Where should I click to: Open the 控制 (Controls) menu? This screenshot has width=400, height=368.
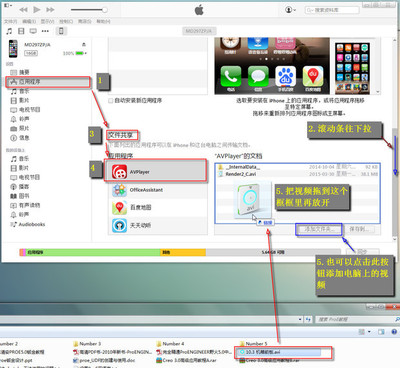(66, 21)
